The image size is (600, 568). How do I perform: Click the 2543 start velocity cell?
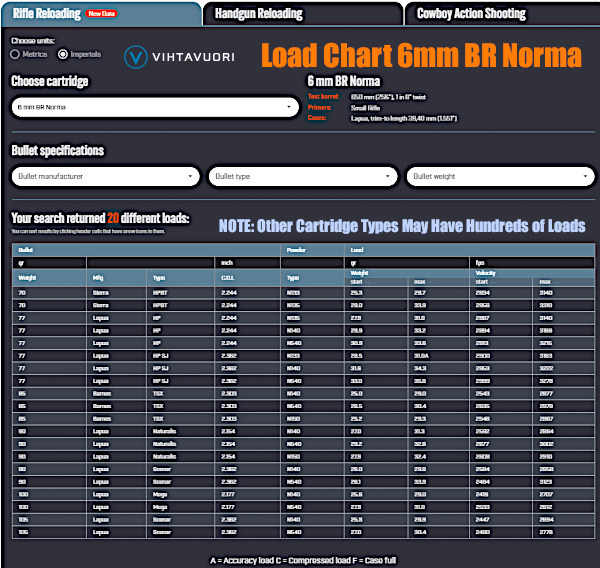[501, 394]
